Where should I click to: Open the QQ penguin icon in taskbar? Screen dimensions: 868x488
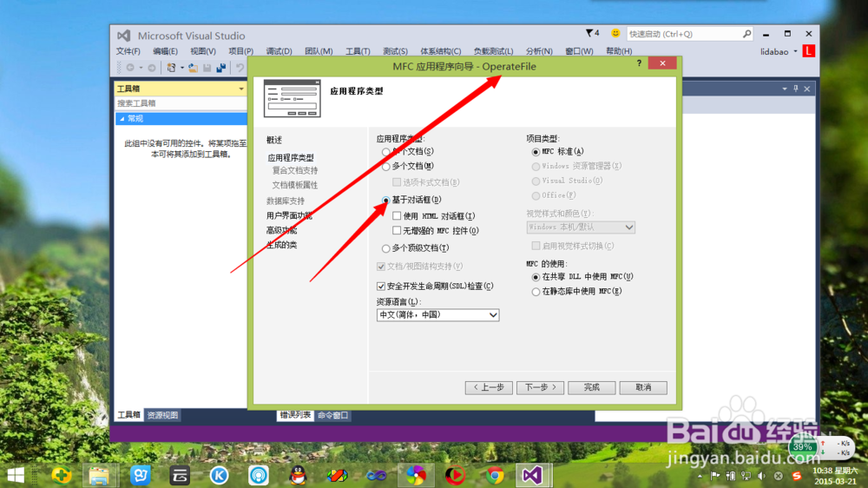point(299,475)
